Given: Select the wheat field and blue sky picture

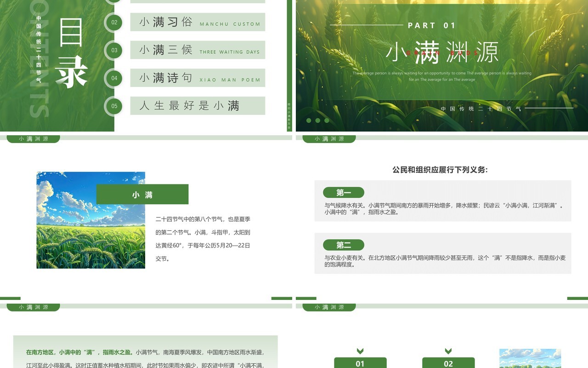Looking at the screenshot, I should point(91,220).
